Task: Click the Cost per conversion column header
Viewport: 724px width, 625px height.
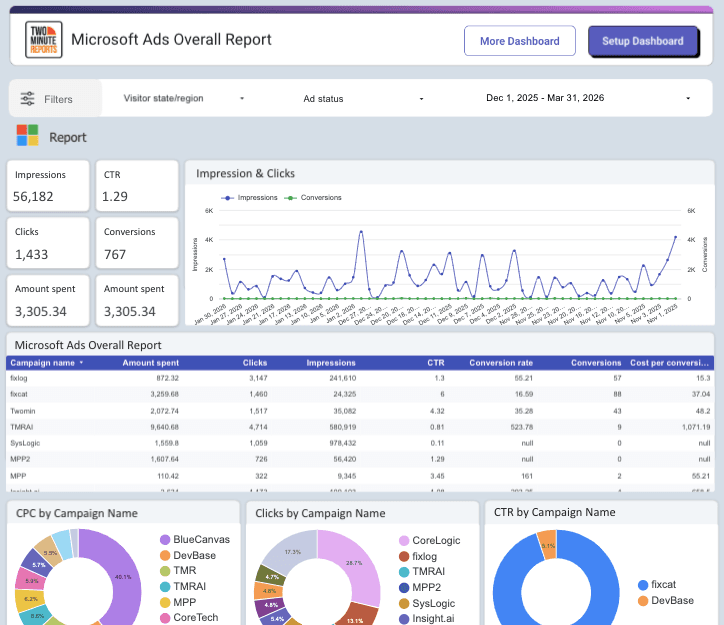Action: coord(670,363)
